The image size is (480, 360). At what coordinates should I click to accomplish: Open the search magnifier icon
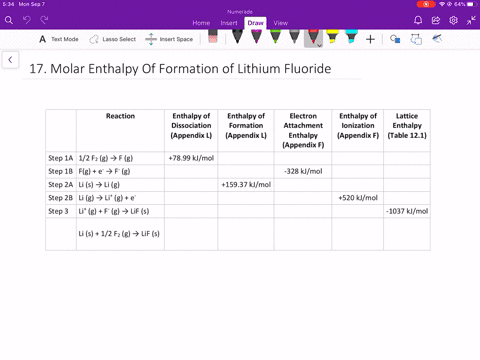[9, 20]
